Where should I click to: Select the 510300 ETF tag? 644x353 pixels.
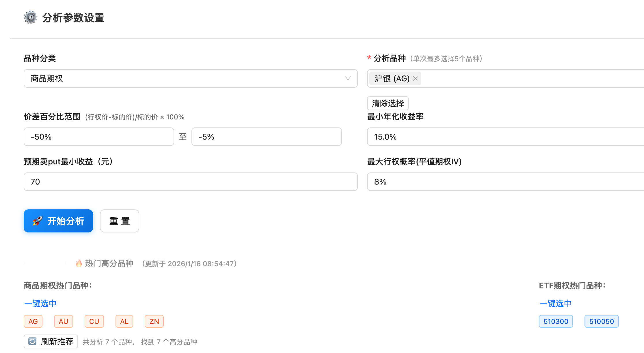point(556,321)
